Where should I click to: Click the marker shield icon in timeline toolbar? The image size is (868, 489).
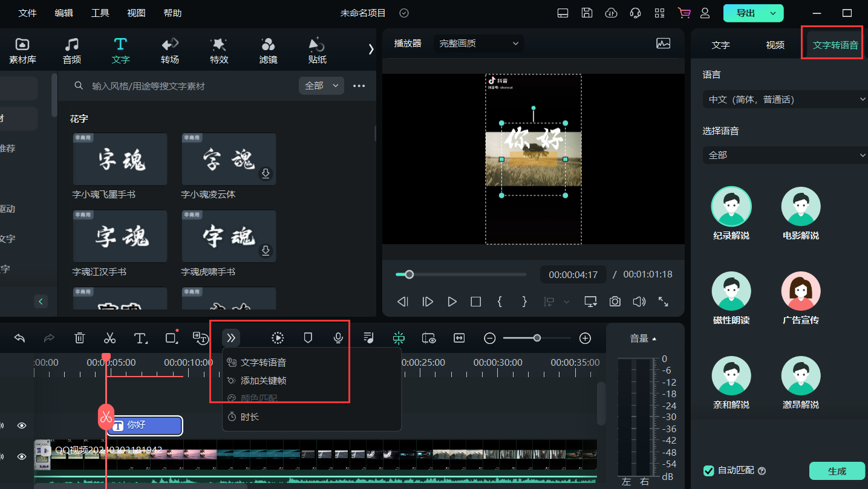tap(308, 338)
